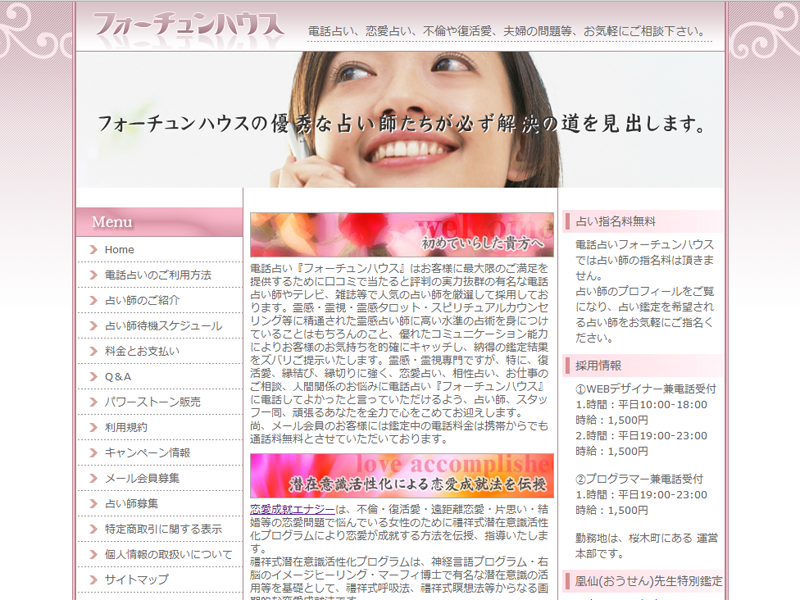Screen dimensions: 800x600
Task: Open the Home menu item
Action: click(119, 249)
